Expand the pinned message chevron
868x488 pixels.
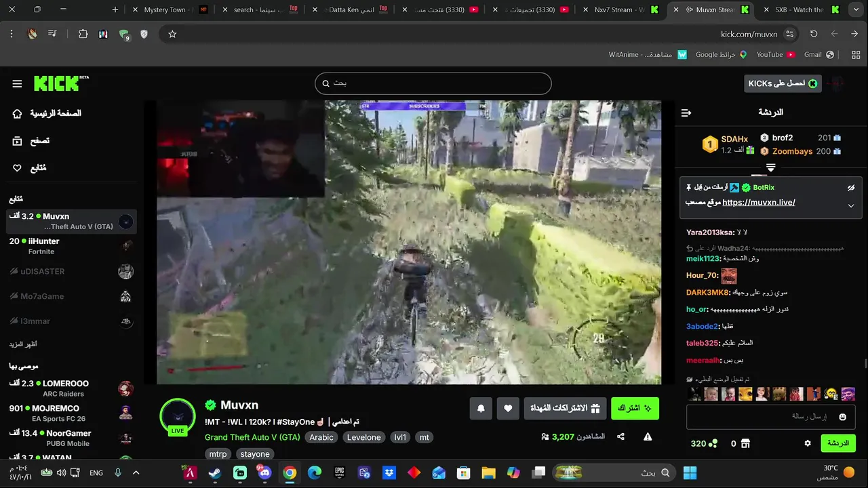[851, 205]
